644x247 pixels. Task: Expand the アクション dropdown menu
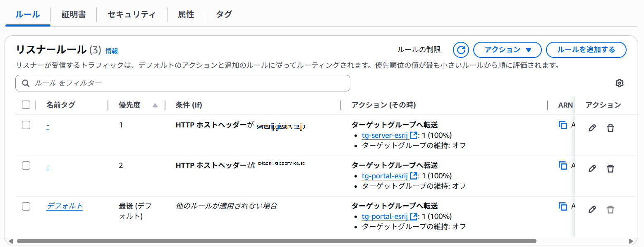507,50
